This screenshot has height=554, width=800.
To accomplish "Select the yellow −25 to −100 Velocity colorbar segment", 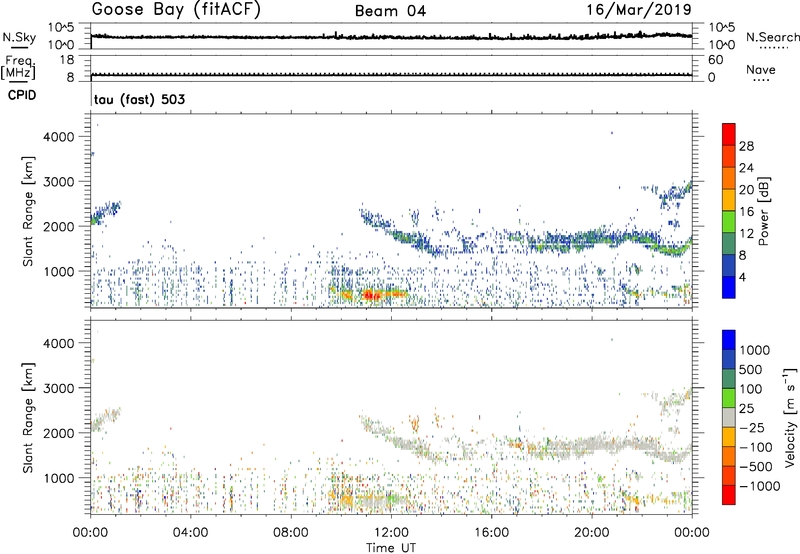I will pyautogui.click(x=729, y=436).
